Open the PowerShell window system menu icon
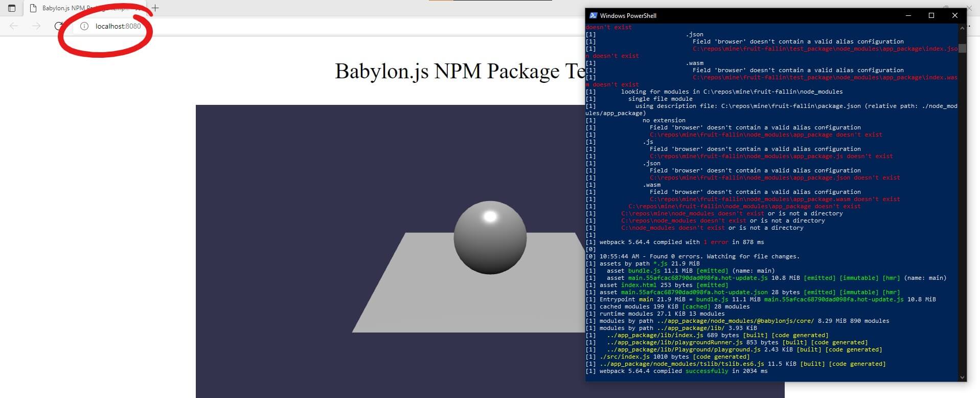 click(x=593, y=15)
